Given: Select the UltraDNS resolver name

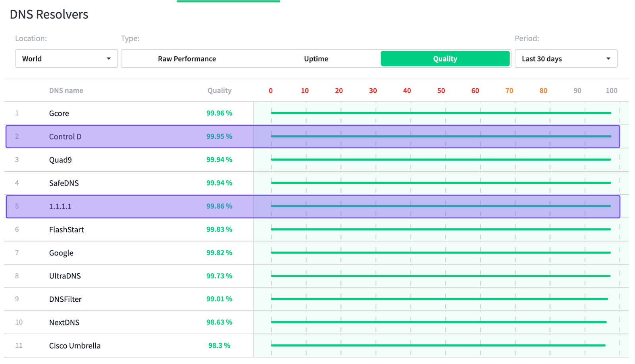Looking at the screenshot, I should [65, 276].
